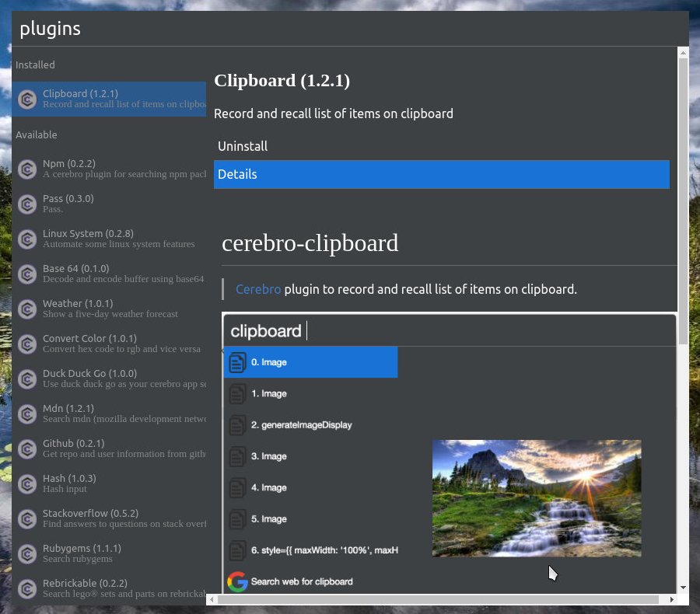700x614 pixels.
Task: Select the Convert Color plugin
Action: click(x=109, y=344)
